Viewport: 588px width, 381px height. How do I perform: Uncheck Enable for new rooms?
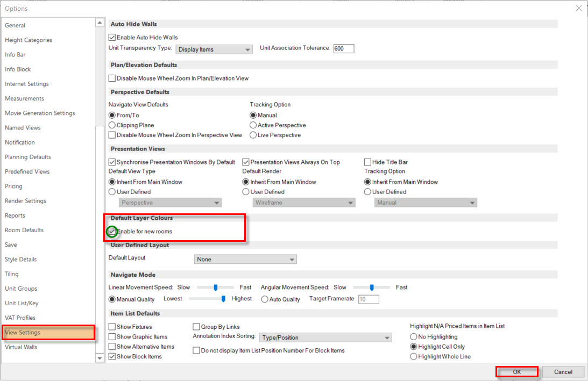[112, 231]
